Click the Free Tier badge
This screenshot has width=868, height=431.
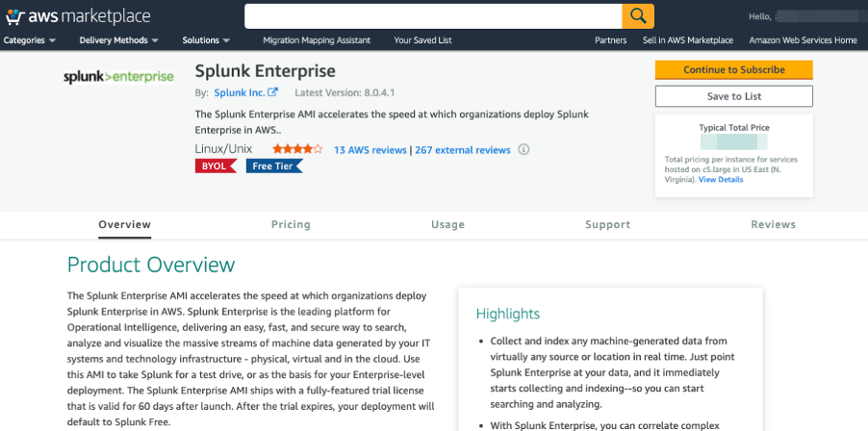point(274,166)
